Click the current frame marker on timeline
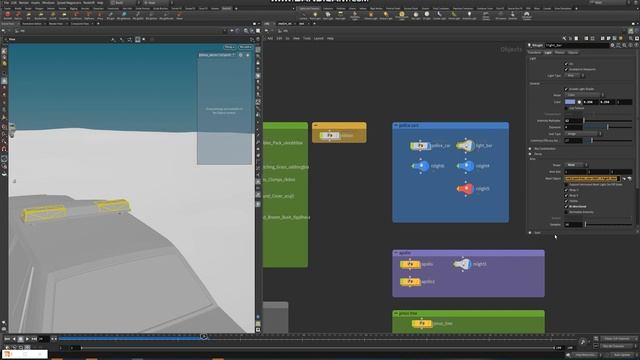 [204, 336]
